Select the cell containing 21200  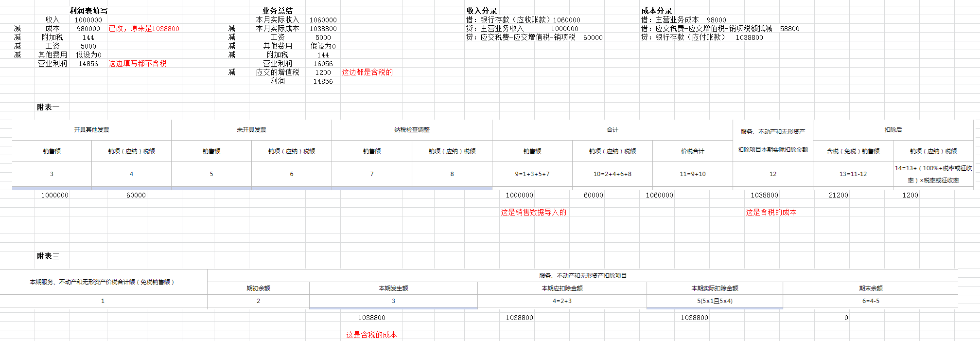838,195
